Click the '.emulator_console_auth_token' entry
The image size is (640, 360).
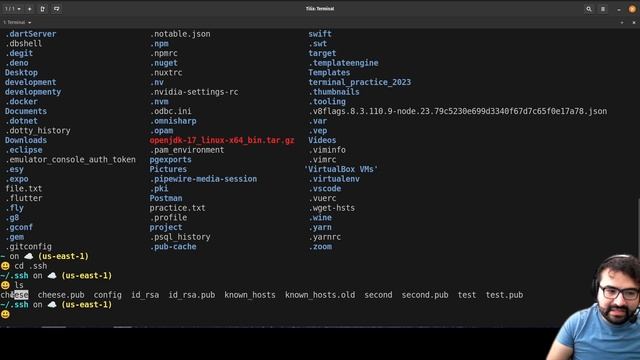pyautogui.click(x=70, y=159)
